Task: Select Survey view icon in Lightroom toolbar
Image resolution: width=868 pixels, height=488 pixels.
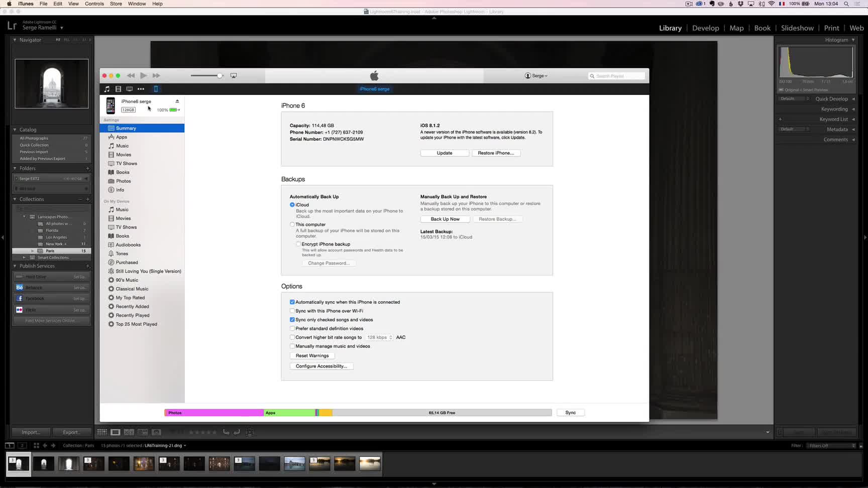Action: (143, 432)
